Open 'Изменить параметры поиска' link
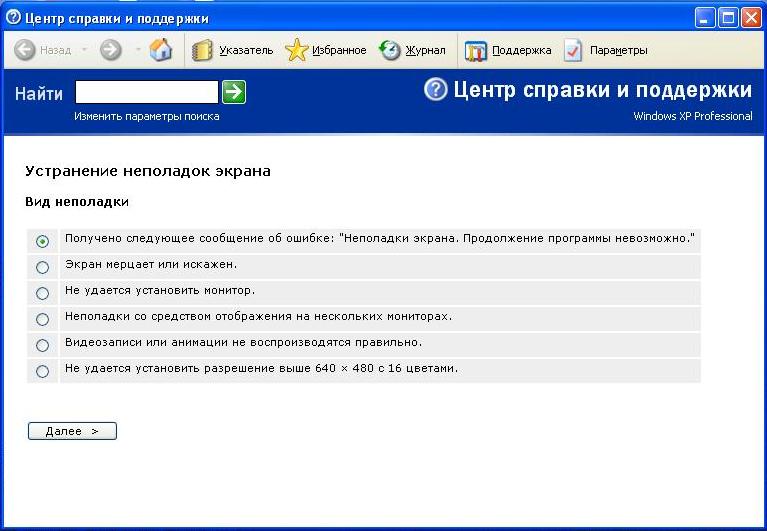Viewport: 767px width, 531px height. pos(147,116)
